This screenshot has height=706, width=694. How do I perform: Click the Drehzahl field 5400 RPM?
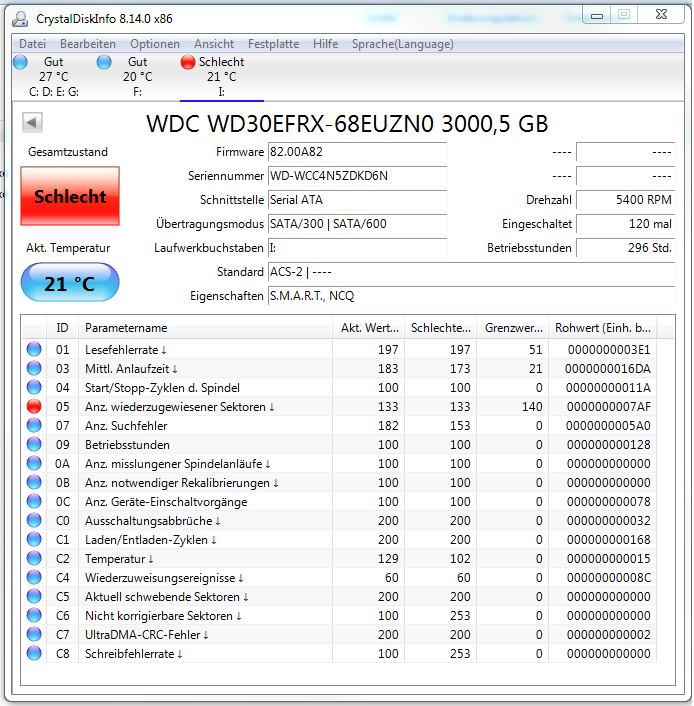click(626, 200)
